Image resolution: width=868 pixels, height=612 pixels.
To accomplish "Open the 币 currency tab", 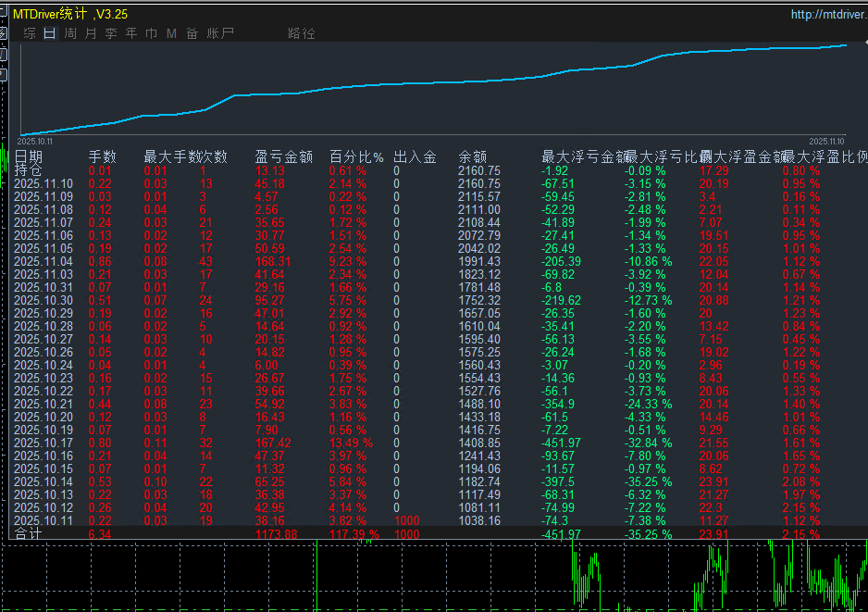I will point(151,33).
